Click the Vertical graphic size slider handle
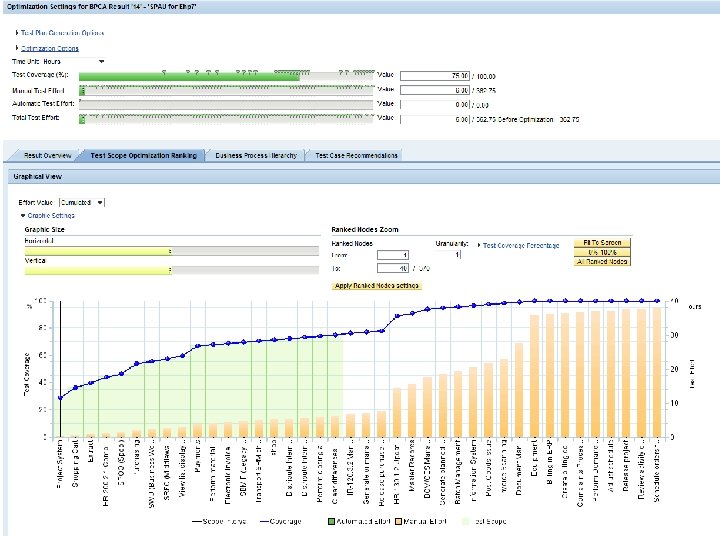720x540 pixels. (x=170, y=270)
